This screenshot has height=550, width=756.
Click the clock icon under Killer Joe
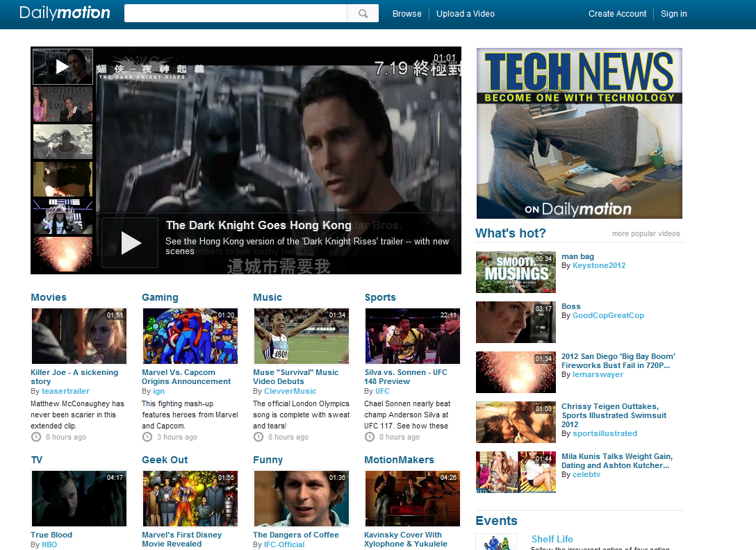36,437
